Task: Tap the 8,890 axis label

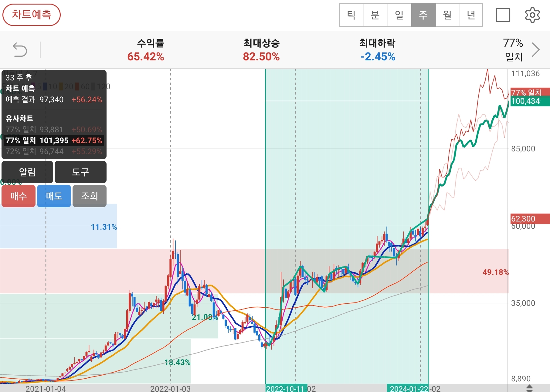Action: pos(521,379)
